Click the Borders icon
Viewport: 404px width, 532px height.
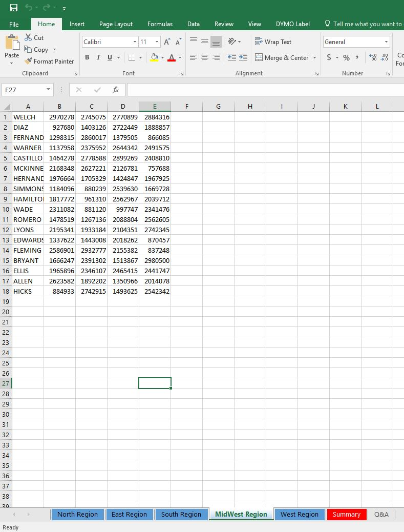(x=132, y=57)
